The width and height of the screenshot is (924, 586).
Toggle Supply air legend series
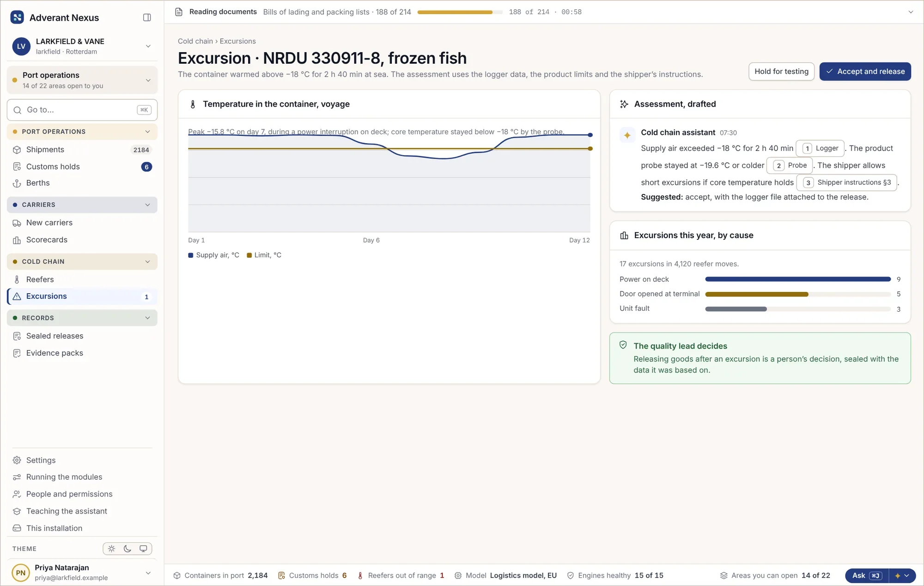coord(214,255)
